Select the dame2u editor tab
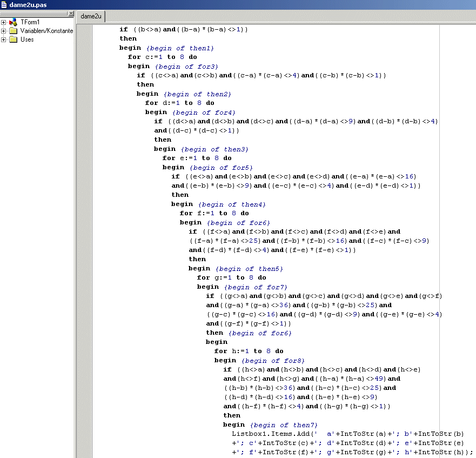This screenshot has height=458, width=476. pos(91,16)
